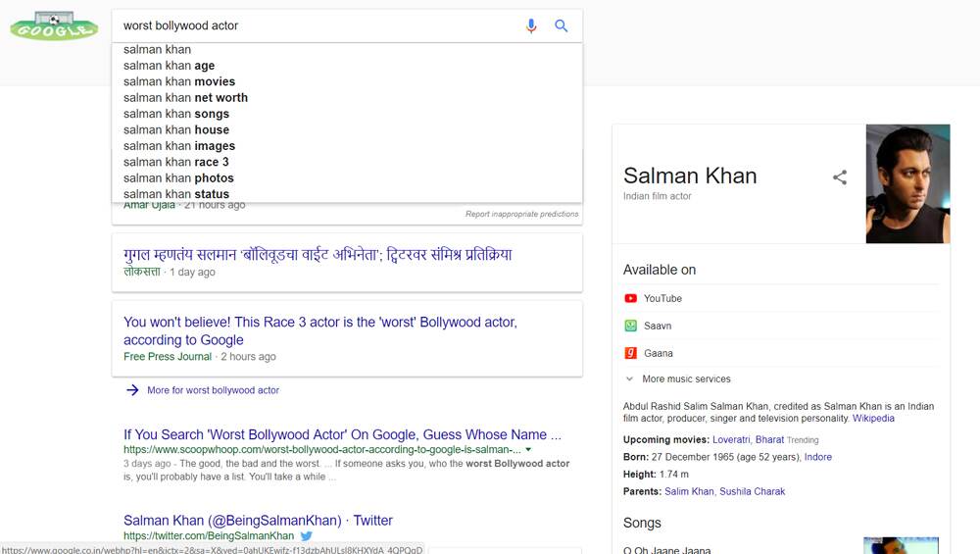This screenshot has height=554, width=980.
Task: Start voice search with microphone icon
Action: [531, 25]
